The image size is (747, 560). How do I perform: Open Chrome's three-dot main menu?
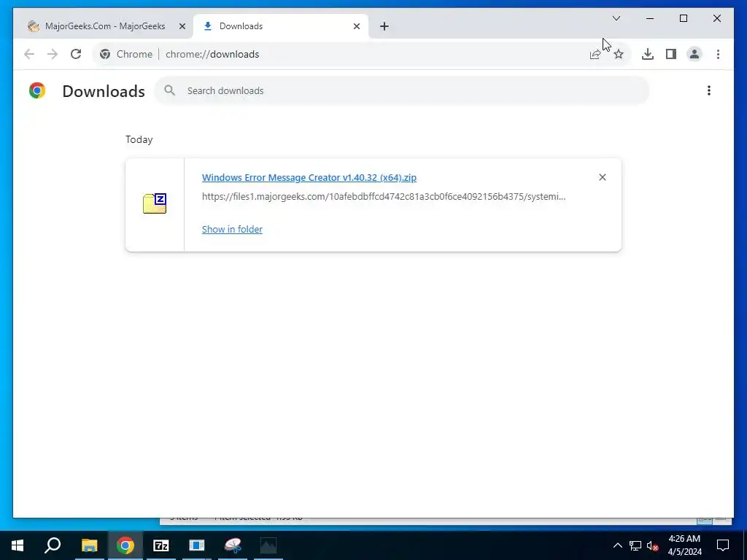coord(718,54)
